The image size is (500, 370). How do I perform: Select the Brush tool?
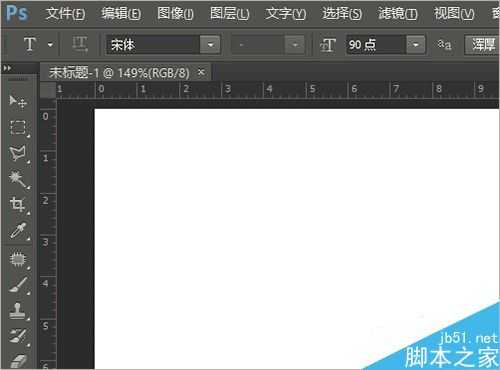click(x=18, y=285)
